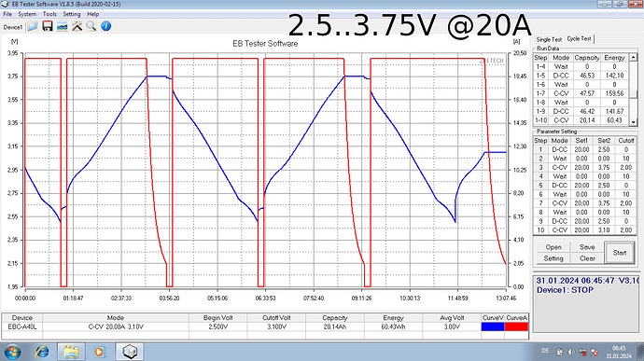This screenshot has width=644, height=361.
Task: Click the blue CurveV color swatch
Action: 493,326
